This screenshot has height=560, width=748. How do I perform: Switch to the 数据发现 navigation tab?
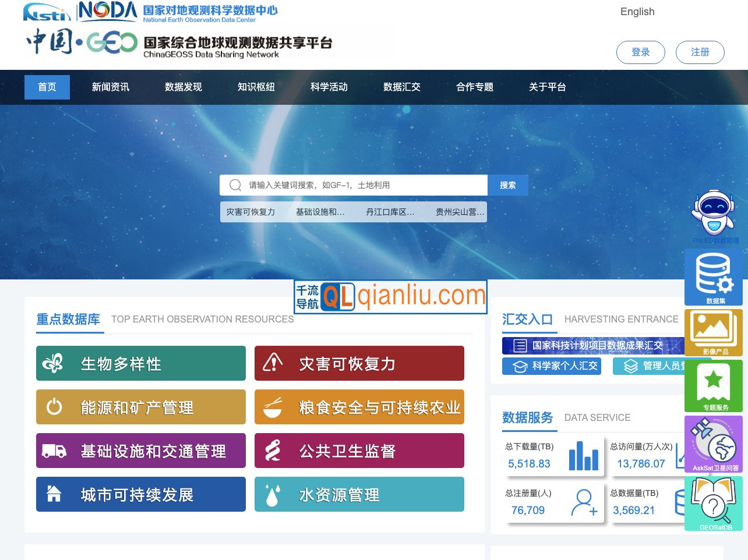[x=183, y=87]
